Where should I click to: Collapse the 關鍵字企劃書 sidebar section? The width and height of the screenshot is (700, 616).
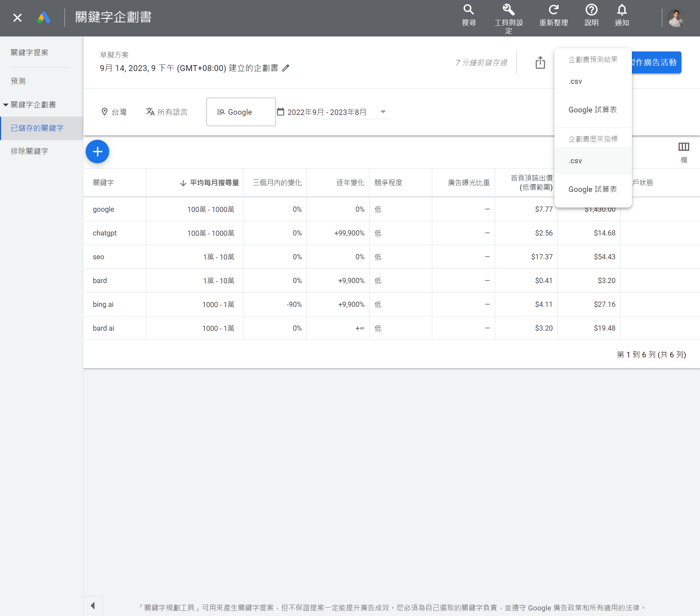click(6, 105)
